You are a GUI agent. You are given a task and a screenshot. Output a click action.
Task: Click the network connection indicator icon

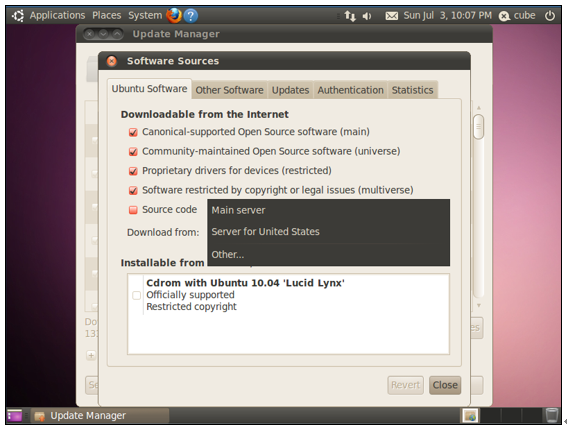350,16
